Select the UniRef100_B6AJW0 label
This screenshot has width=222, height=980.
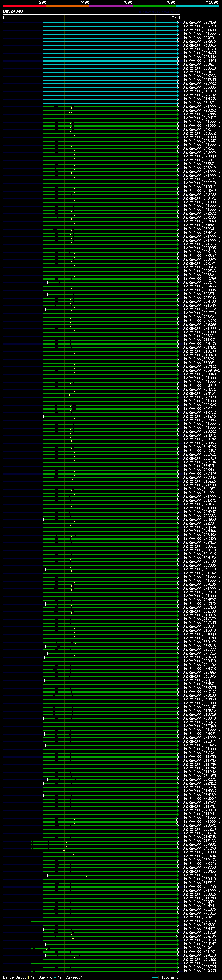click(x=199, y=936)
